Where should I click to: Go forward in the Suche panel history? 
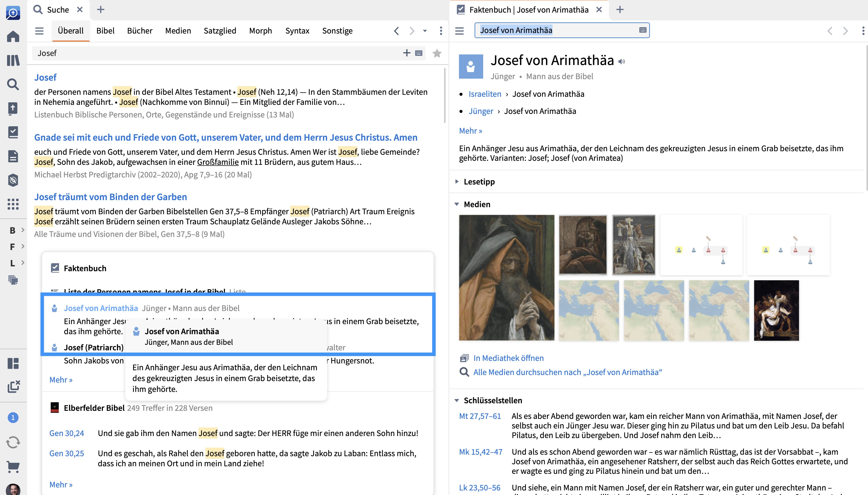(412, 31)
